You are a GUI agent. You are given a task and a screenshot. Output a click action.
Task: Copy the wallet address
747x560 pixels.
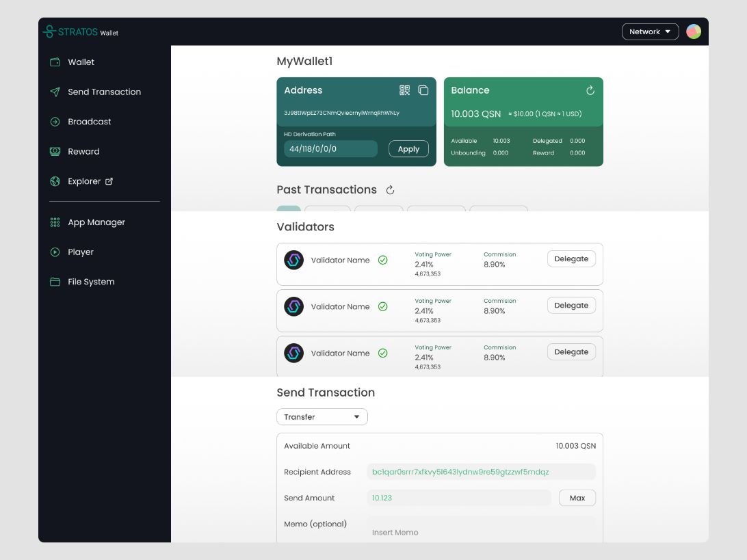[423, 90]
